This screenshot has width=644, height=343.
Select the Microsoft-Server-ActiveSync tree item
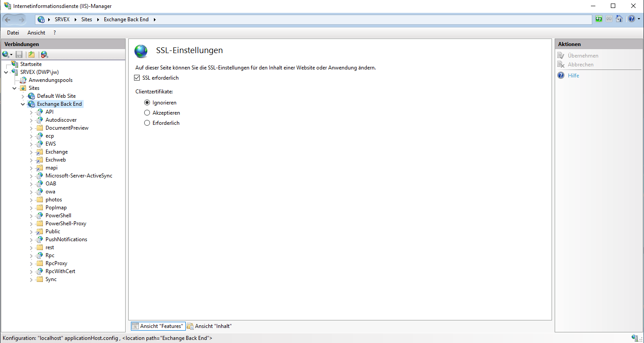79,176
